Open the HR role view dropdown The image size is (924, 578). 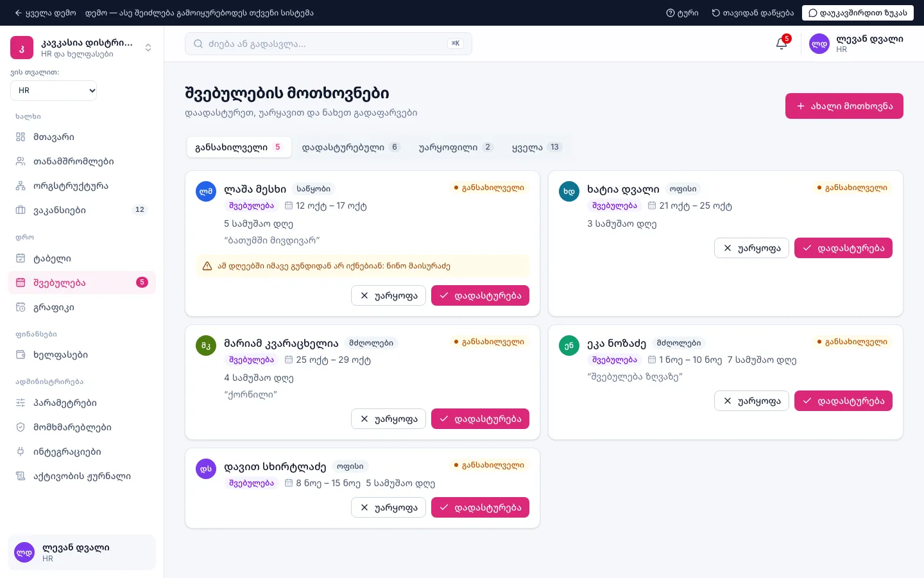tap(54, 91)
